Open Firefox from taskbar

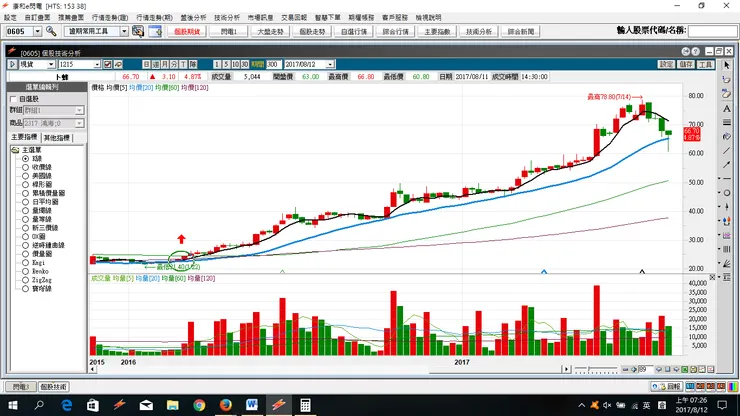coord(226,405)
